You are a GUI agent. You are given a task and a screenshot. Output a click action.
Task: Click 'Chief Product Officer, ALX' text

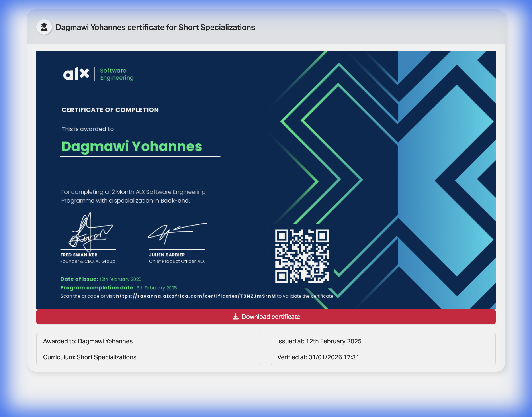[177, 261]
